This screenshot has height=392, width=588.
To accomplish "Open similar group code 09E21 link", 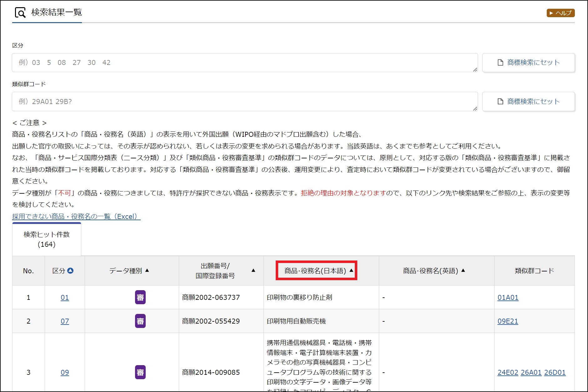I will click(508, 321).
